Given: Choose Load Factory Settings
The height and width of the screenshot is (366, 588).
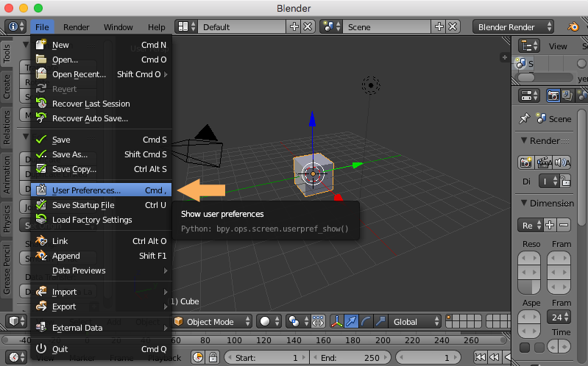Looking at the screenshot, I should click(102, 220).
